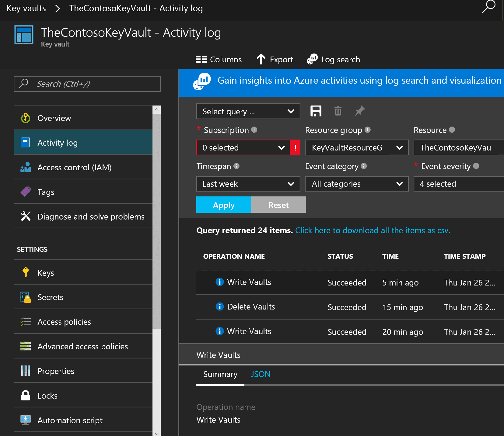Save the current query with the disk icon
The image size is (504, 436).
(316, 111)
